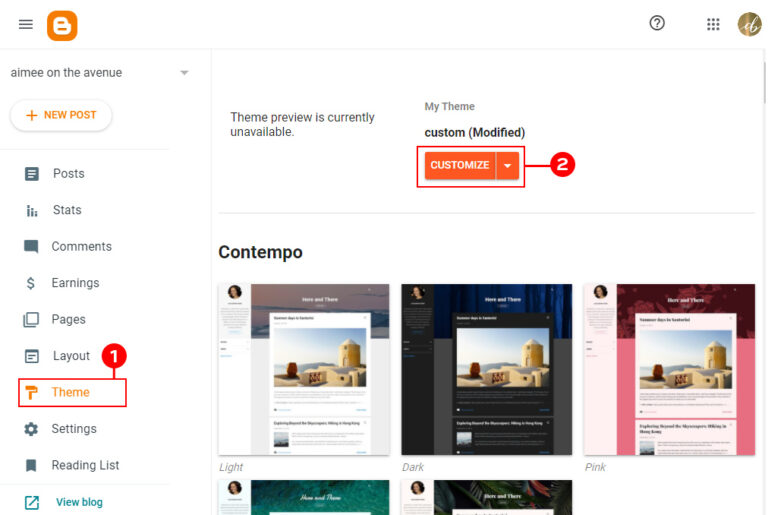Screen dimensions: 768x515
Task: Click the 'Pink' theme caption
Action: (595, 467)
